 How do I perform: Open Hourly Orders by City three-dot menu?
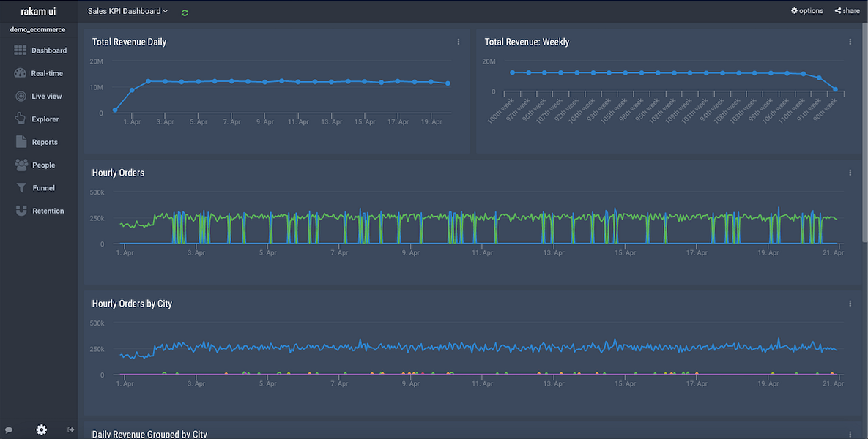[850, 304]
